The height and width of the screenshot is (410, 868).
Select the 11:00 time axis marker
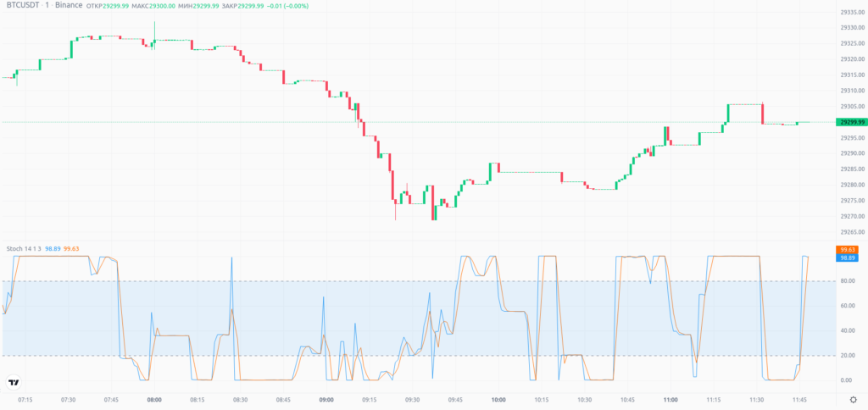tap(670, 399)
